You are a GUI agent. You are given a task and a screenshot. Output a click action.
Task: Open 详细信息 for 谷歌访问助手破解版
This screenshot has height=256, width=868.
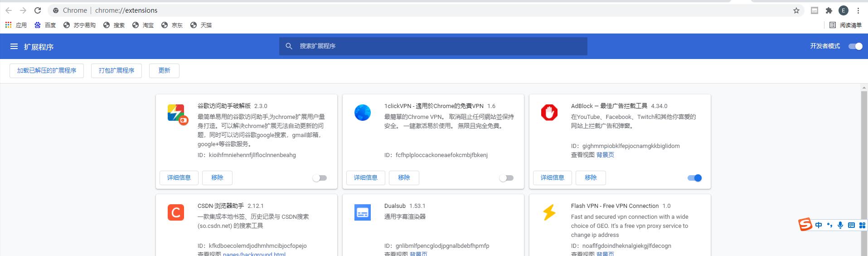tap(179, 177)
